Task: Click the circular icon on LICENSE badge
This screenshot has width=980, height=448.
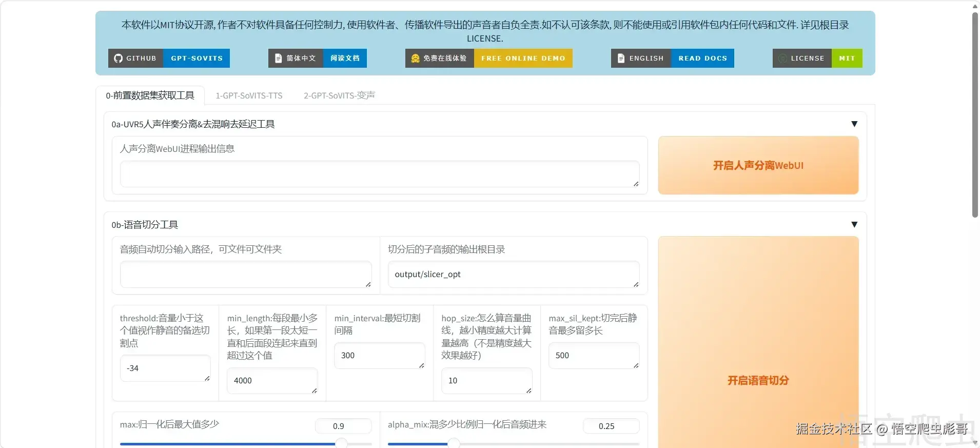Action: (782, 59)
